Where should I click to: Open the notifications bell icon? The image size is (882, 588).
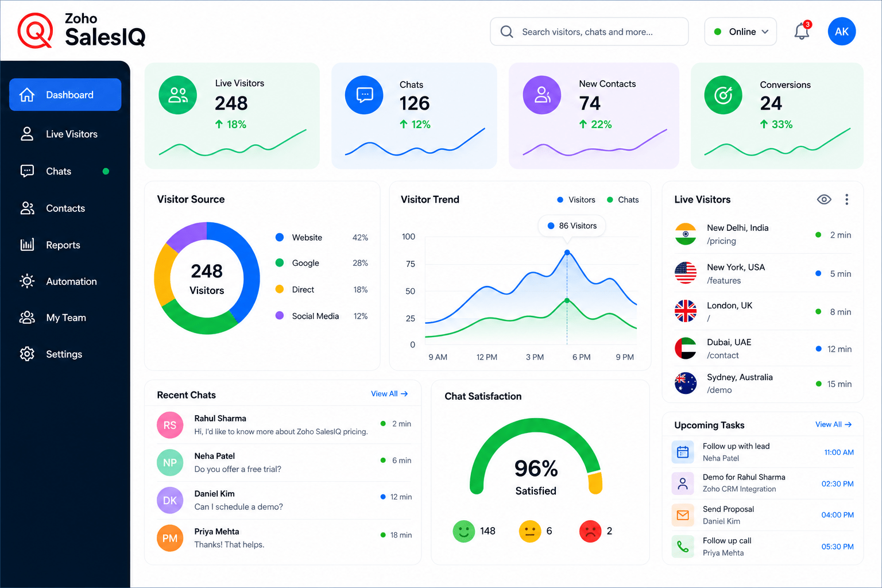802,32
